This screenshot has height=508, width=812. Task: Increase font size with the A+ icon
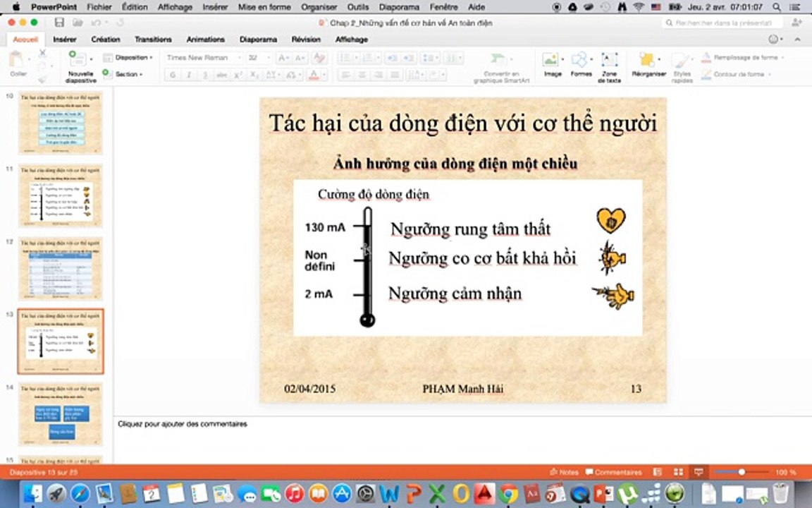tap(283, 58)
